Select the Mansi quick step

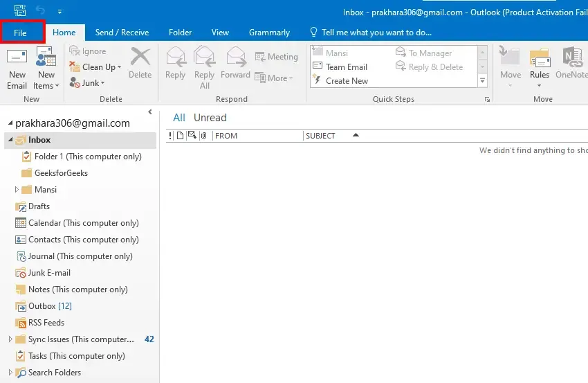point(331,53)
